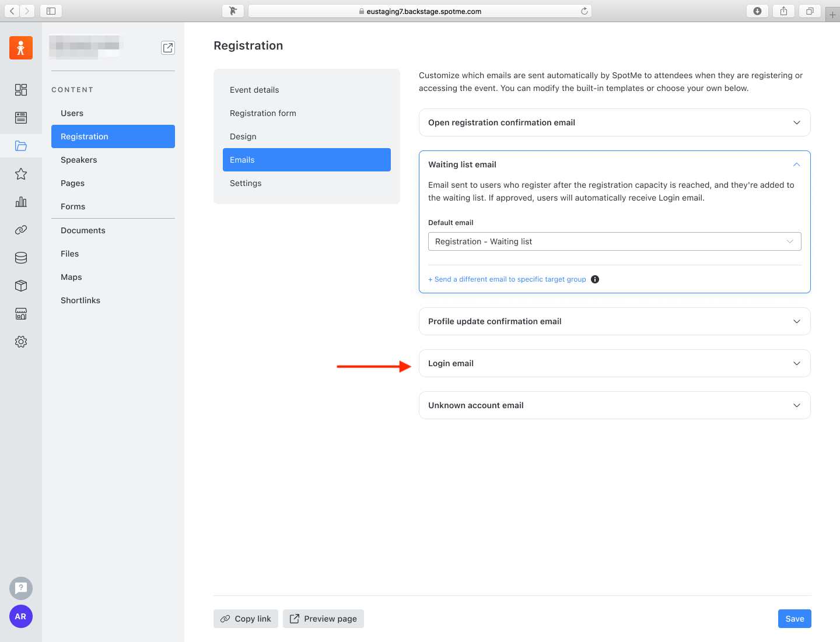Image resolution: width=840 pixels, height=642 pixels.
Task: Reload page with the refresh icon
Action: [x=584, y=11]
